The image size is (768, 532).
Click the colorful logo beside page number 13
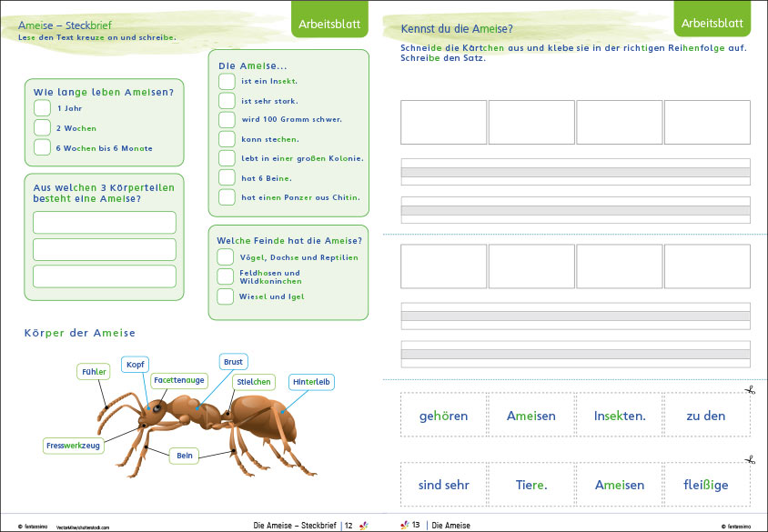tap(405, 525)
